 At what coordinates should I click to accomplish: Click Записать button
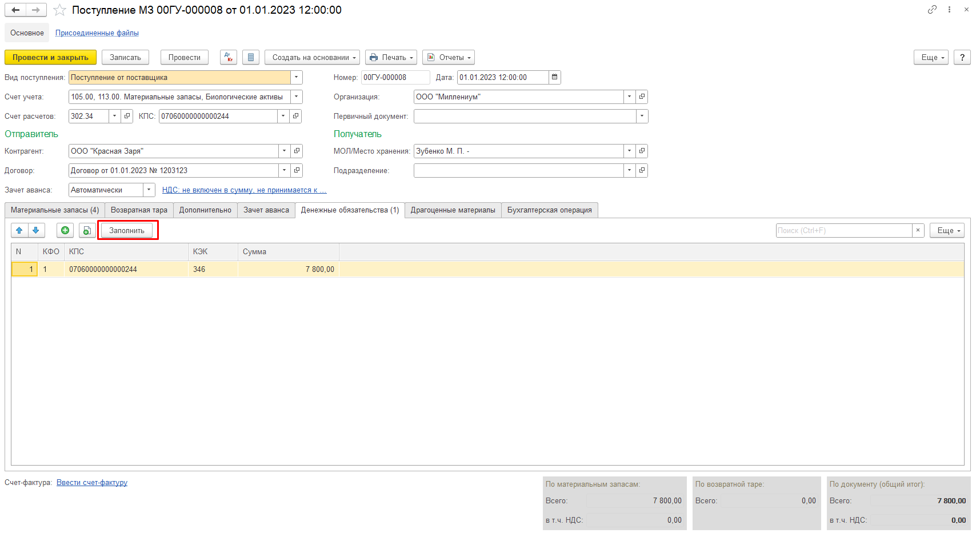click(125, 57)
